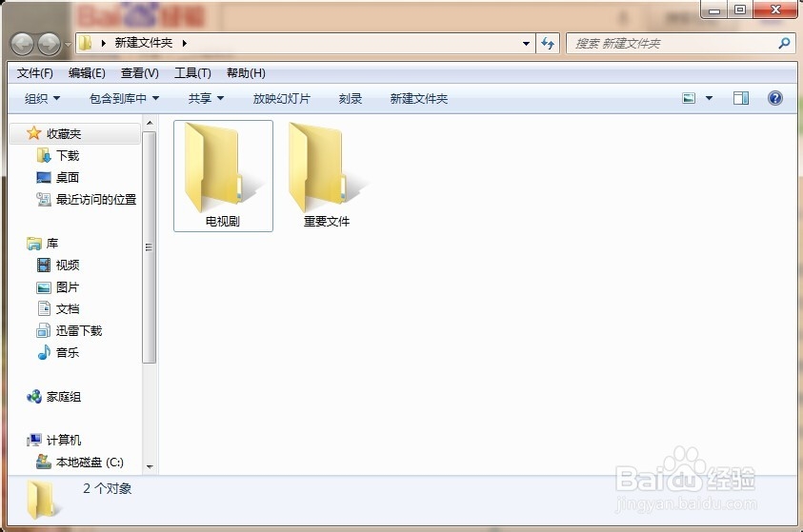
Task: Click the 桌面 monitor icon
Action: pos(44,178)
